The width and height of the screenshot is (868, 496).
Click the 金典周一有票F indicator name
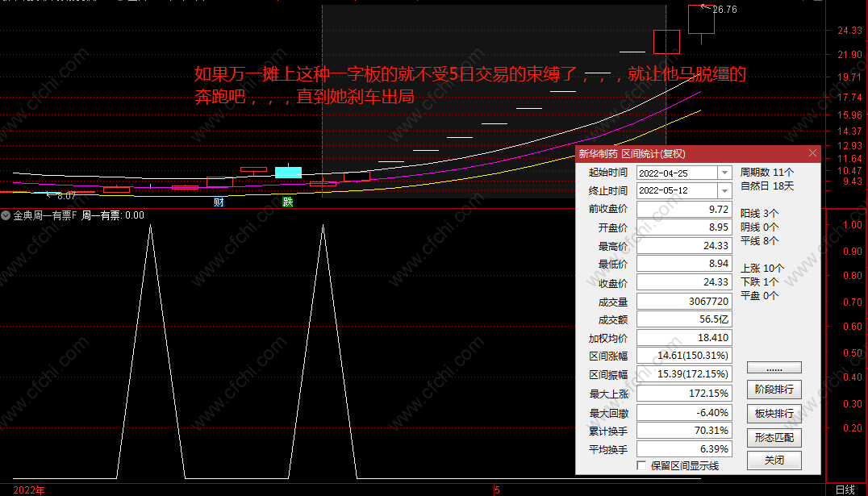pyautogui.click(x=45, y=215)
